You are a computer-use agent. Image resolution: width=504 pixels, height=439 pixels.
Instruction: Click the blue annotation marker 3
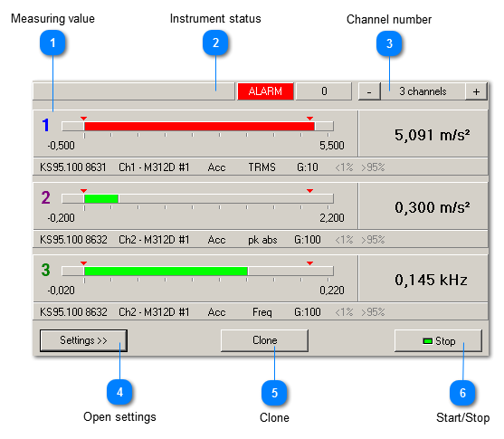tap(389, 43)
